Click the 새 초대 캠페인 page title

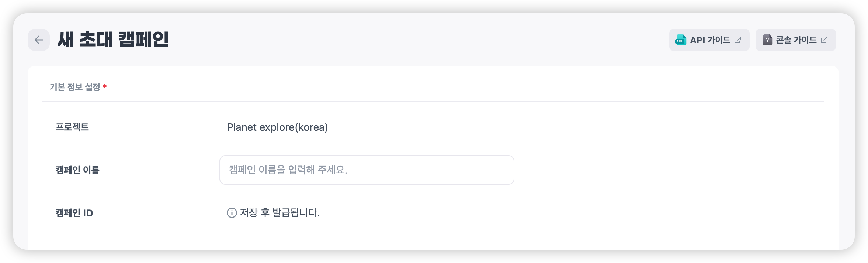point(113,40)
